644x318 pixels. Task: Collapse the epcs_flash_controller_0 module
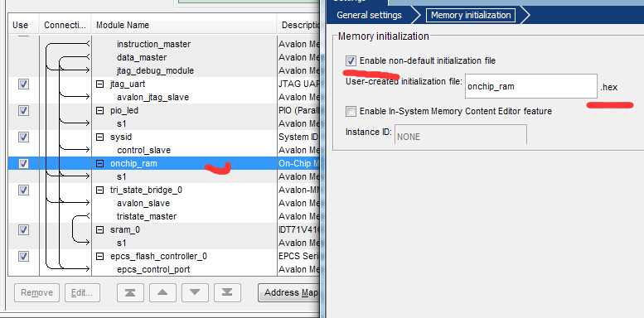[x=99, y=257]
